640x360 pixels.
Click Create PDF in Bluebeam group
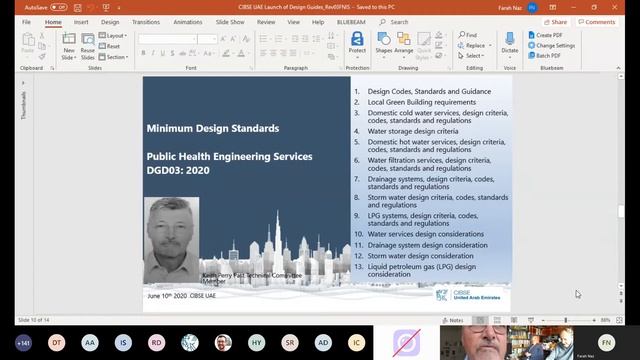coord(545,35)
